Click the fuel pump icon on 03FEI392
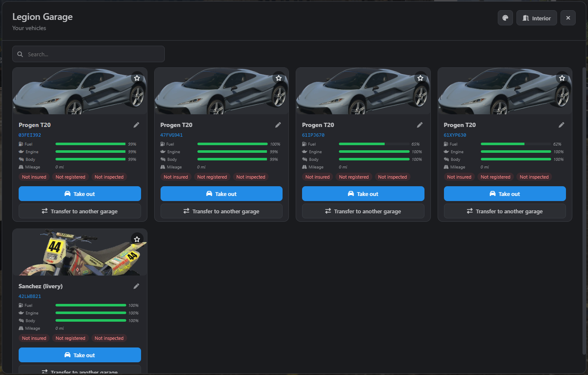 point(21,144)
